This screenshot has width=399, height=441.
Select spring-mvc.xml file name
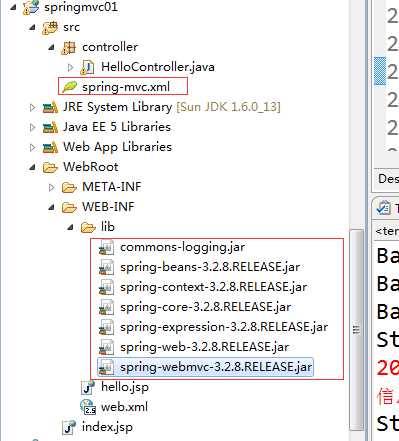coord(126,87)
